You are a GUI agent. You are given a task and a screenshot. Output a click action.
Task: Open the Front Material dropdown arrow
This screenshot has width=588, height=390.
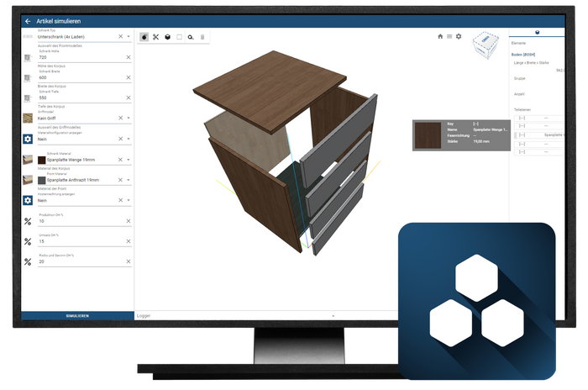point(129,180)
